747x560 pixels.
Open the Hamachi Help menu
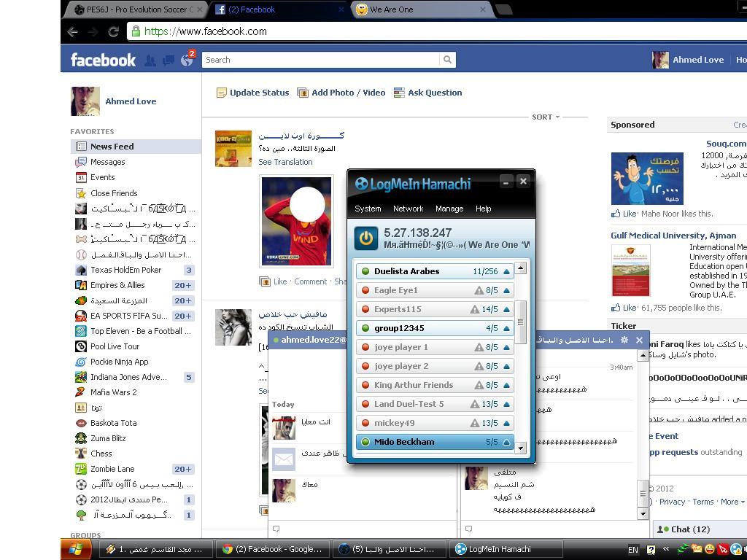[483, 209]
